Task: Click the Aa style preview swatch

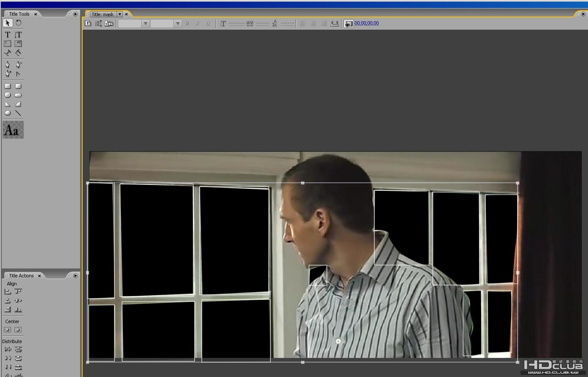Action: click(x=13, y=130)
